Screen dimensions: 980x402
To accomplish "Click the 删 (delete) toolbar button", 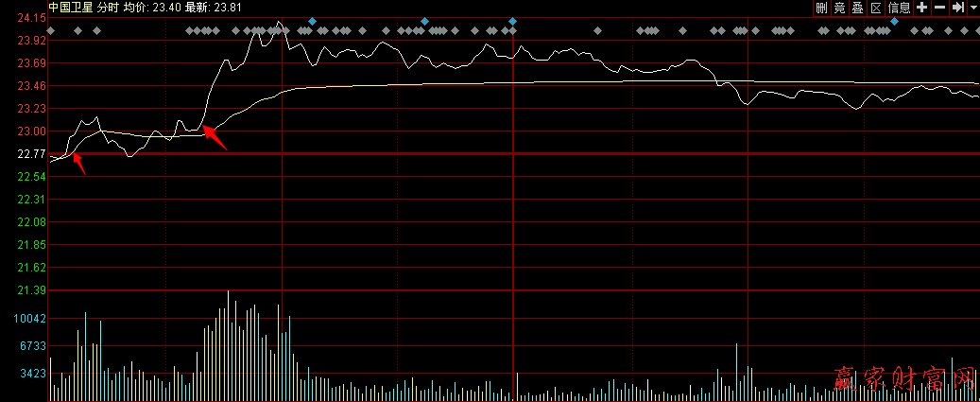I will 822,8.
